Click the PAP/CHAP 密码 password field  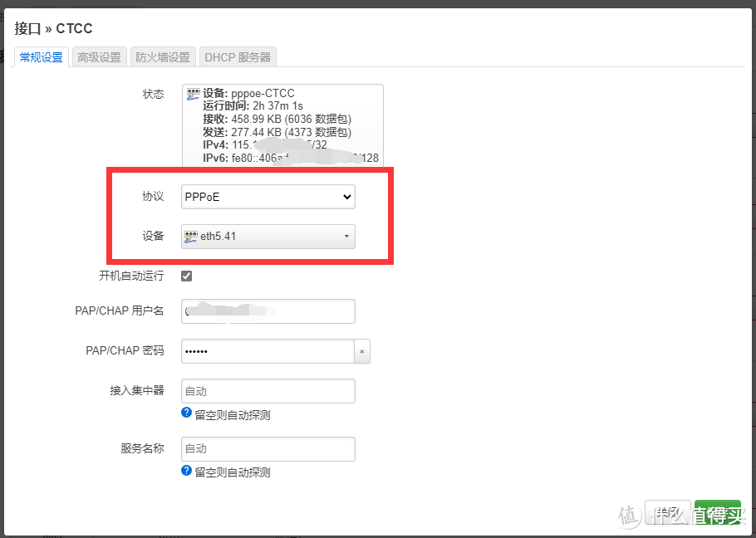(268, 351)
